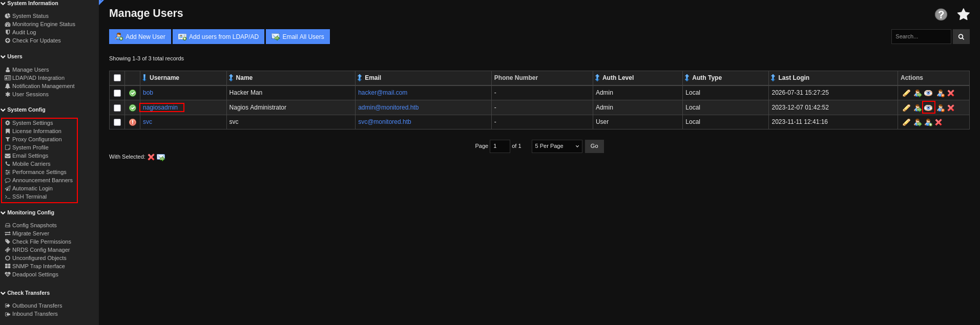Check the checkbox for nagiosadmin
Screen dimensions: 980x325
[117, 108]
